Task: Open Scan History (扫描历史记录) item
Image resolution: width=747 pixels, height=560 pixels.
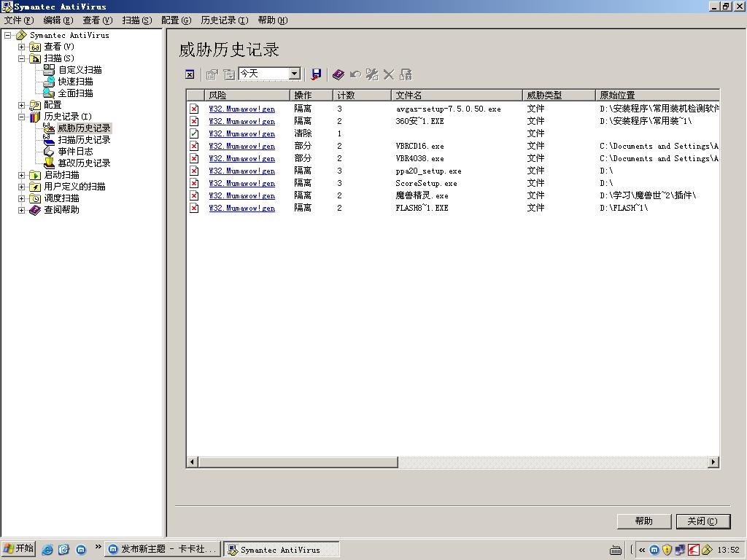Action: click(84, 140)
